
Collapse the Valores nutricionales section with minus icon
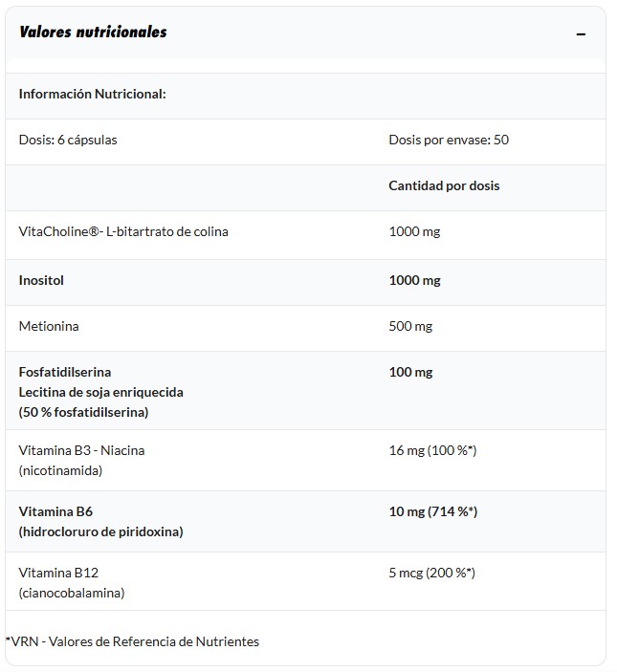pos(581,34)
